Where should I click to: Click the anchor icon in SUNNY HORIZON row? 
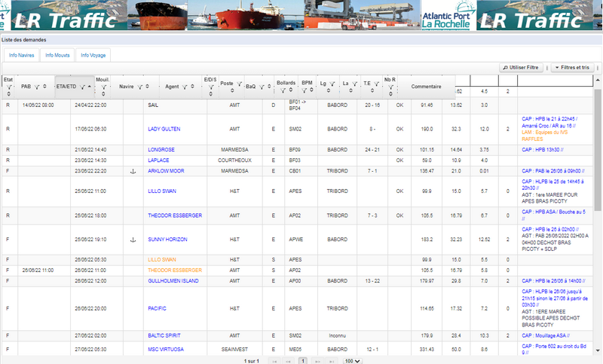pyautogui.click(x=132, y=240)
